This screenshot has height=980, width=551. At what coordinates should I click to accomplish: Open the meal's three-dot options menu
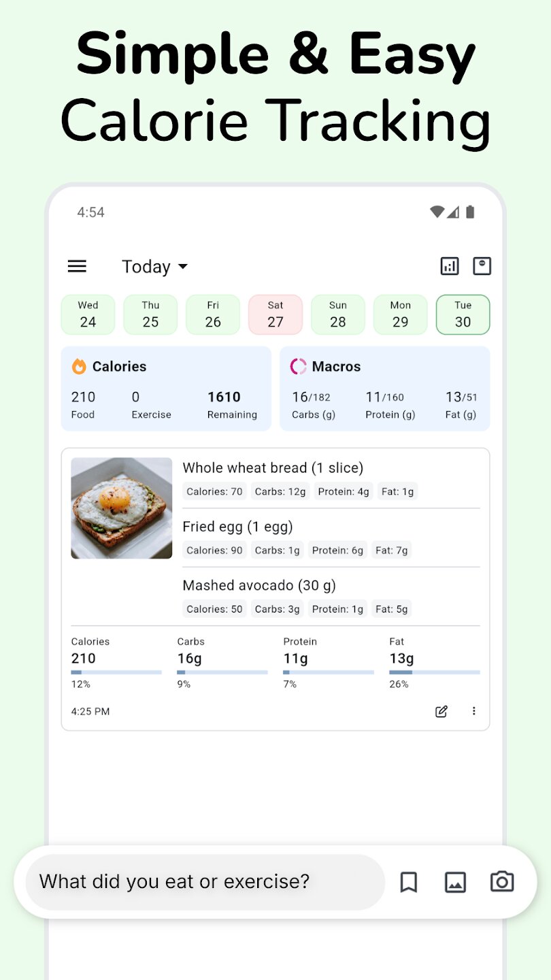(474, 711)
